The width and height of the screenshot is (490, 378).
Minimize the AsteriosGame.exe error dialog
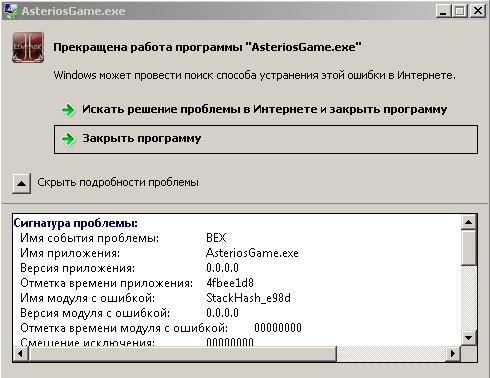[443, 11]
